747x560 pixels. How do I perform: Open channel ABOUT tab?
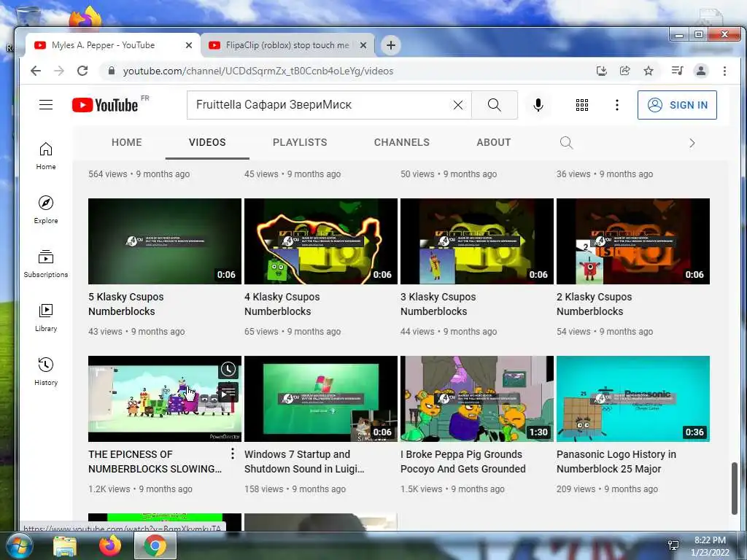(x=494, y=142)
